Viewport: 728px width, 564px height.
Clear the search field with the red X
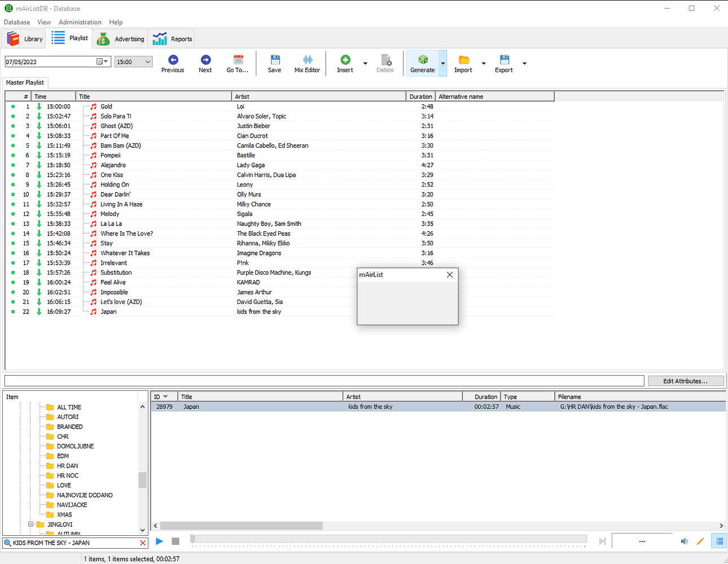[143, 543]
